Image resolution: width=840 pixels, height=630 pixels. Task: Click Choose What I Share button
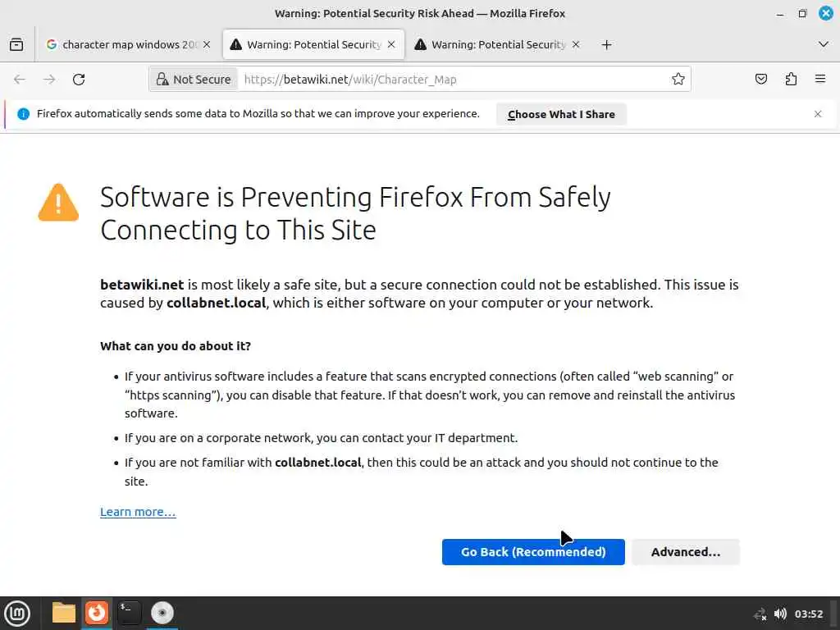pos(561,114)
